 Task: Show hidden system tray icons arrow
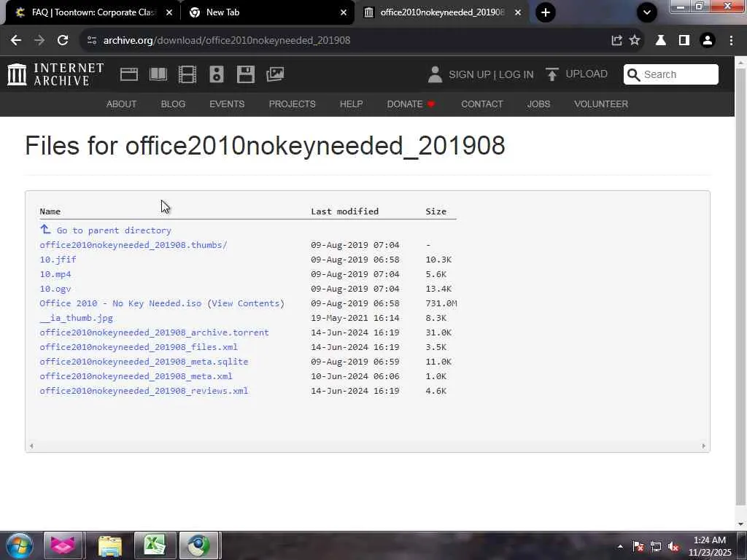click(x=620, y=547)
